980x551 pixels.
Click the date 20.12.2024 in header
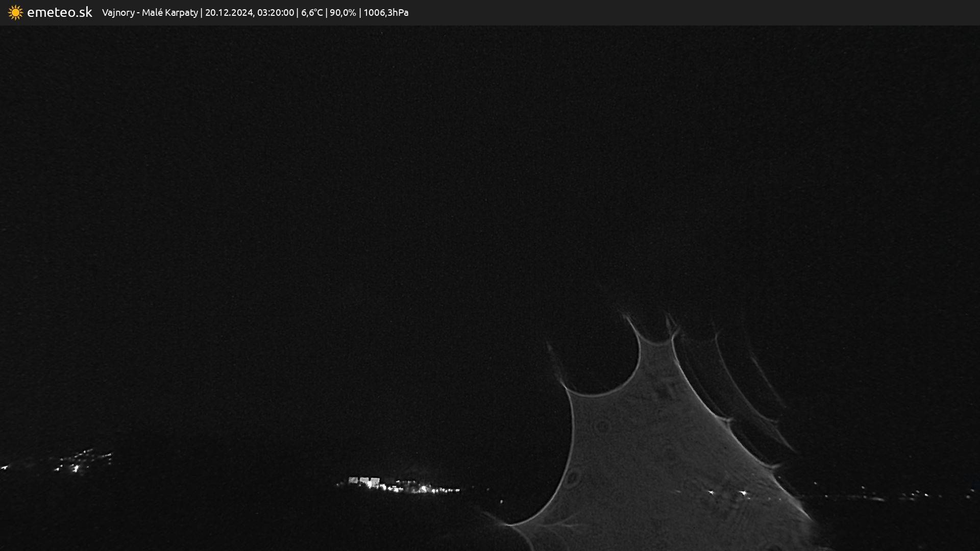click(229, 12)
